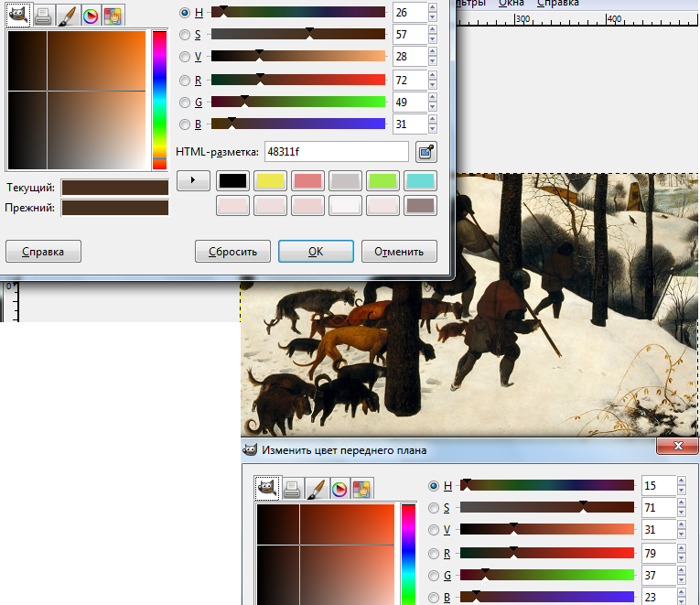Viewport: 700px width, 605px height.
Task: Click the green channel slider in top dialog
Action: [x=298, y=102]
